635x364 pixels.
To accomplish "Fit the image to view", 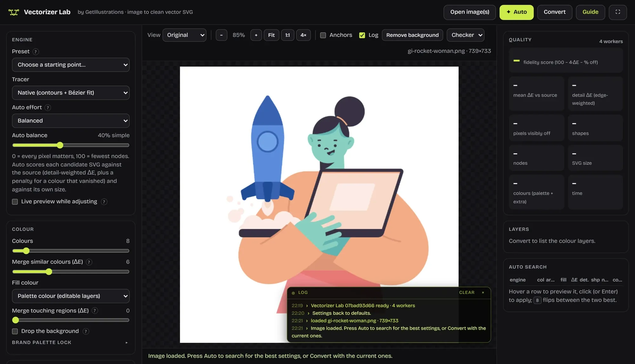I will click(271, 35).
